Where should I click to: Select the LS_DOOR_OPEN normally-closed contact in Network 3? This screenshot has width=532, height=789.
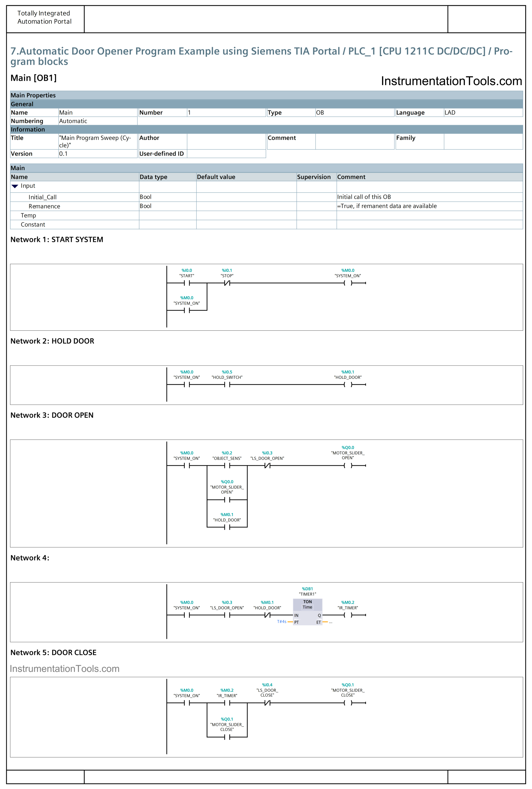(267, 466)
